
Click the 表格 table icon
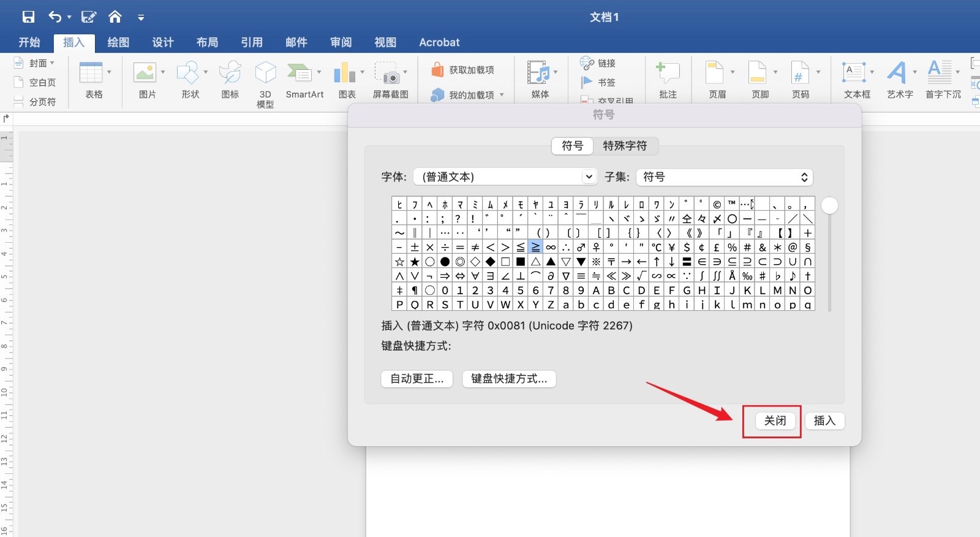tap(91, 72)
